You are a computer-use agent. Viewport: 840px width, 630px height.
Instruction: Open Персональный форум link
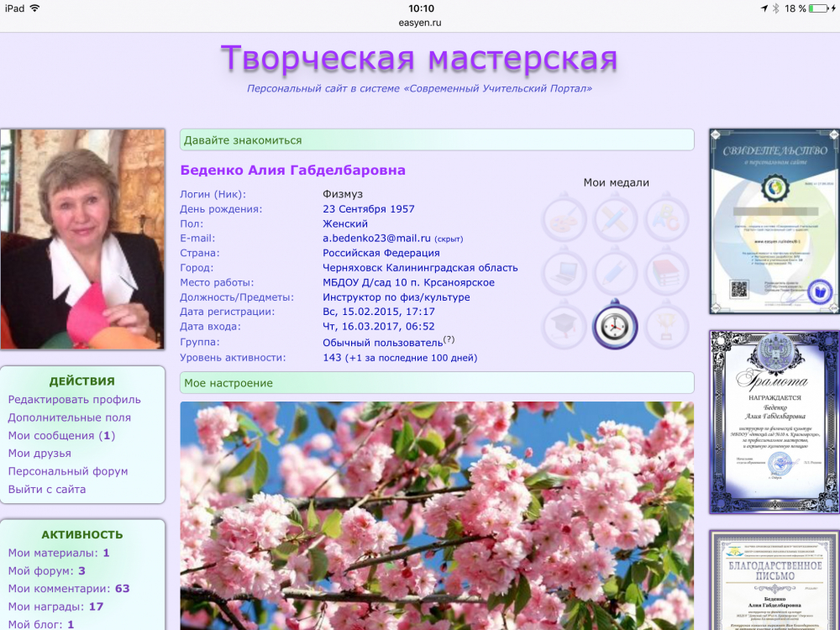(68, 471)
